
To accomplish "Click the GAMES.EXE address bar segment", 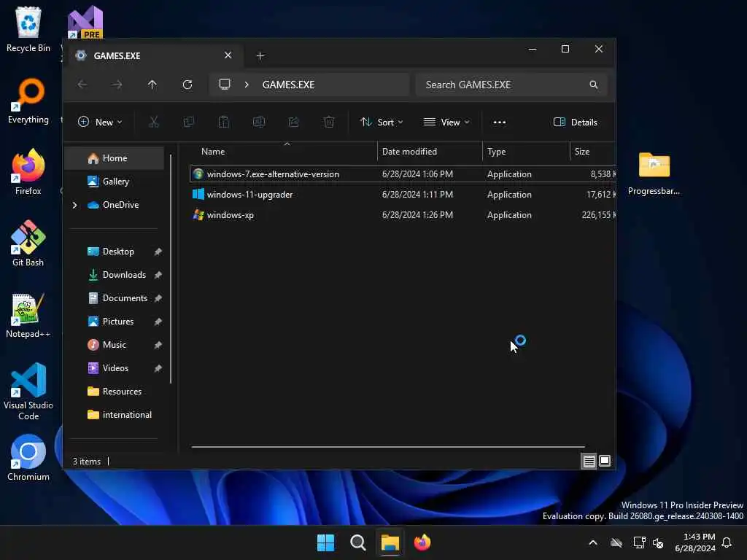I will (288, 85).
